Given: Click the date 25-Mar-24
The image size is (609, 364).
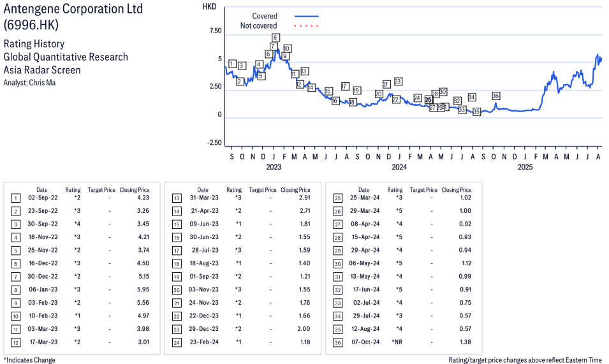Looking at the screenshot, I should click(x=365, y=198).
